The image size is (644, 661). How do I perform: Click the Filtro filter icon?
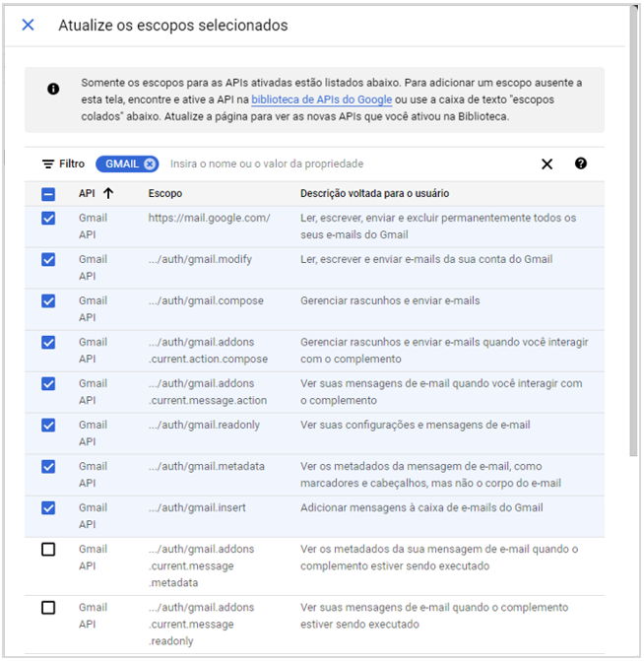pos(47,164)
